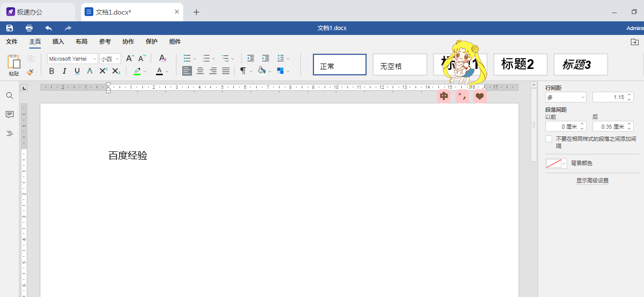Open the 背景颜色 color picker
644x297 pixels.
[x=556, y=164]
